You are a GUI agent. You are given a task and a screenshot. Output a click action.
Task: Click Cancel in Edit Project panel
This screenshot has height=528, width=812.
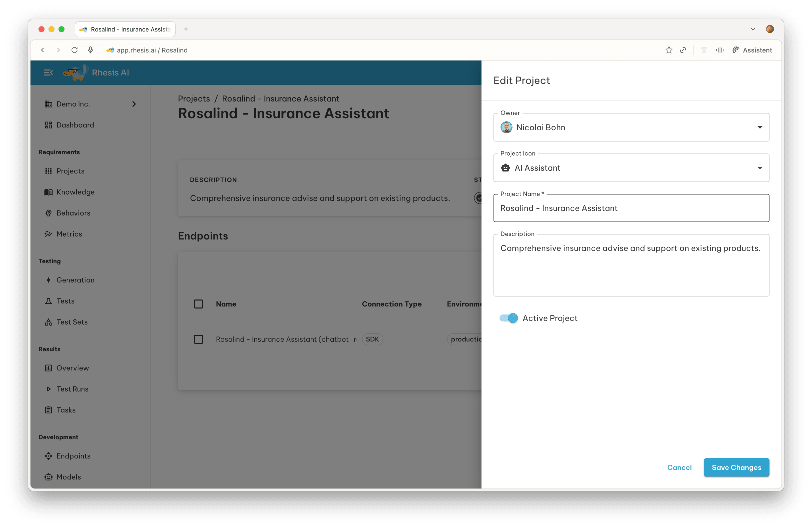(679, 467)
